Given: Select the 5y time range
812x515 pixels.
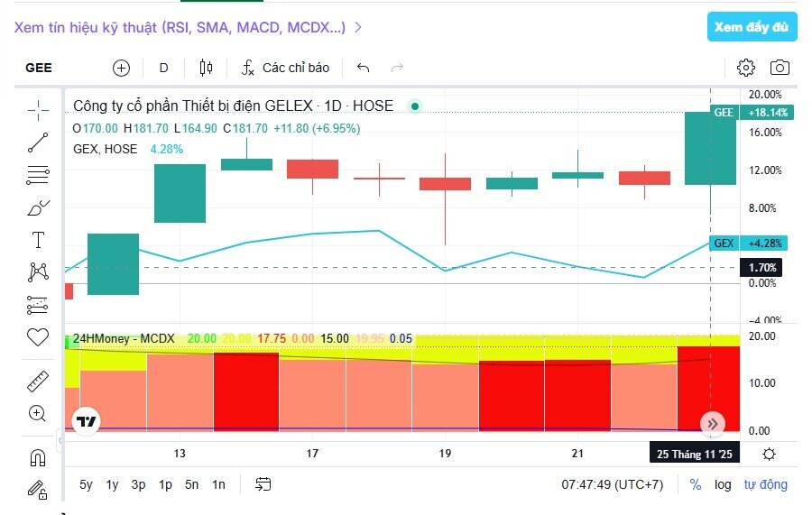Looking at the screenshot, I should (86, 484).
